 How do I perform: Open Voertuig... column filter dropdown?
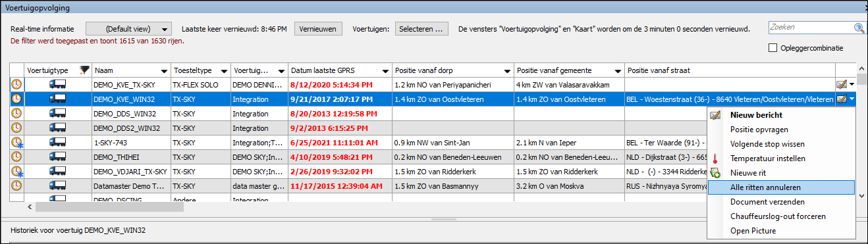(x=281, y=70)
